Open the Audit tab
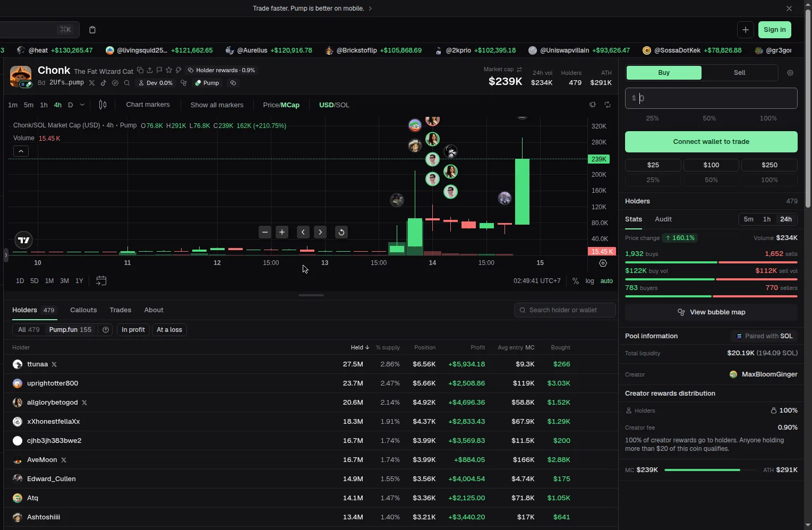This screenshot has width=812, height=530. point(663,219)
